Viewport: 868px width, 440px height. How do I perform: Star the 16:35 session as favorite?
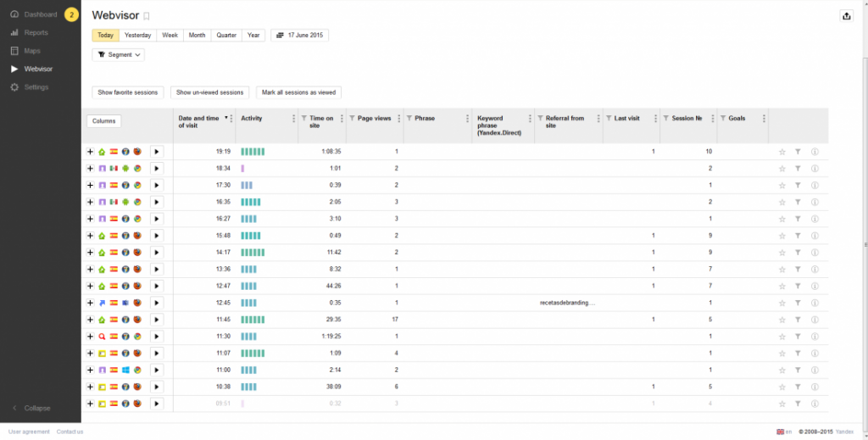(782, 202)
